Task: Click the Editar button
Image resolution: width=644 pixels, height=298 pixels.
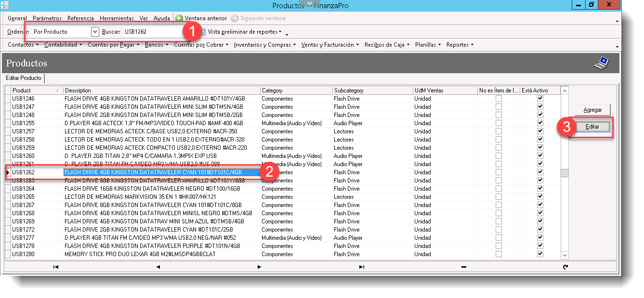Action: tap(592, 127)
